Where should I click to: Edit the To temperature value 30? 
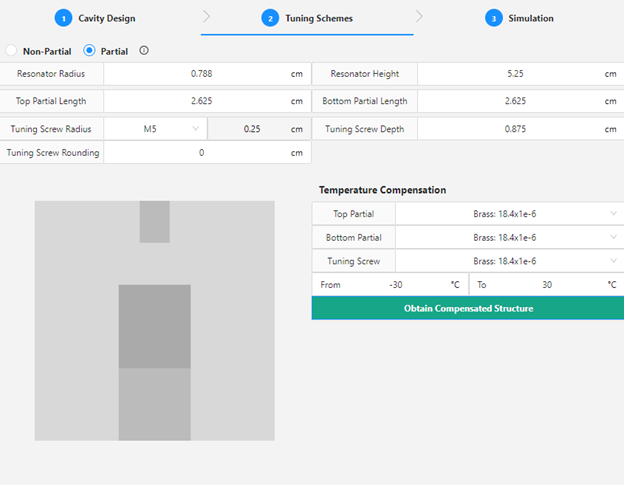click(547, 285)
